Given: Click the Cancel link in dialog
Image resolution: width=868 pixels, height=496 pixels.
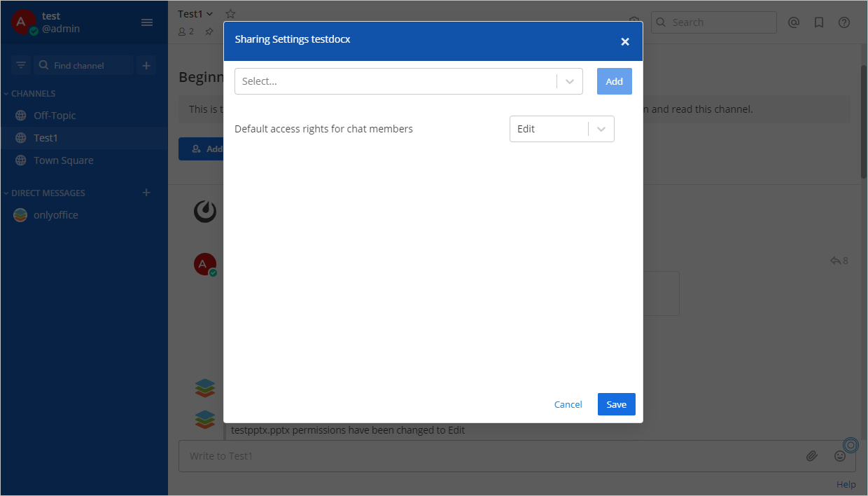Looking at the screenshot, I should click(x=568, y=404).
